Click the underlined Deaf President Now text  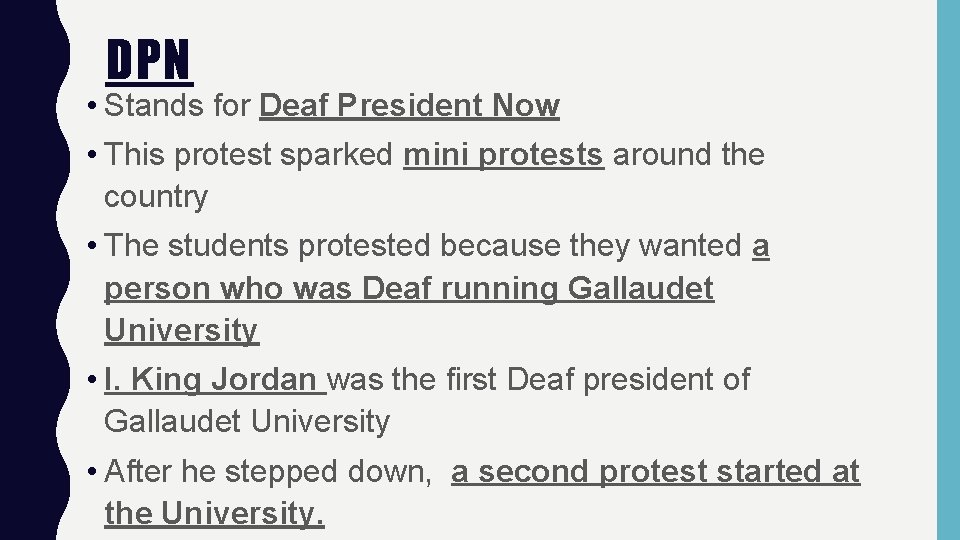coord(409,105)
